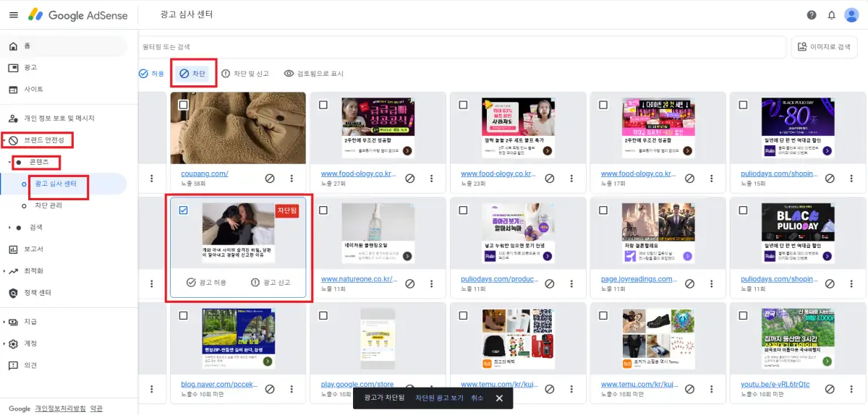The width and height of the screenshot is (868, 415).
Task: Select the page.joyreadings.com ad checkbox
Action: [603, 210]
